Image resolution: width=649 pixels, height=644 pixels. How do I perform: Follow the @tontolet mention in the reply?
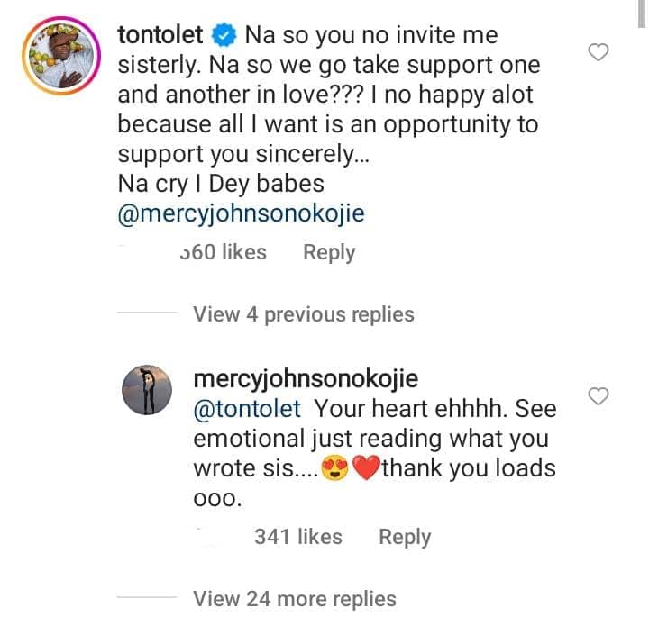pos(247,409)
